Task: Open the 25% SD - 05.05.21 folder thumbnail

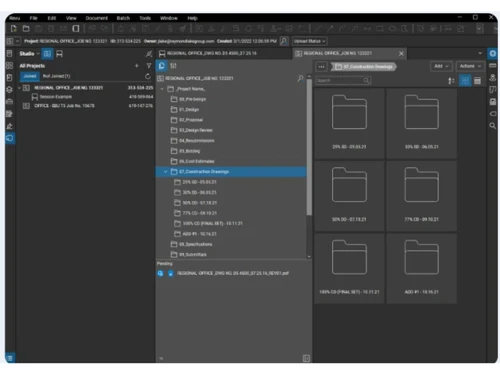Action: (349, 123)
